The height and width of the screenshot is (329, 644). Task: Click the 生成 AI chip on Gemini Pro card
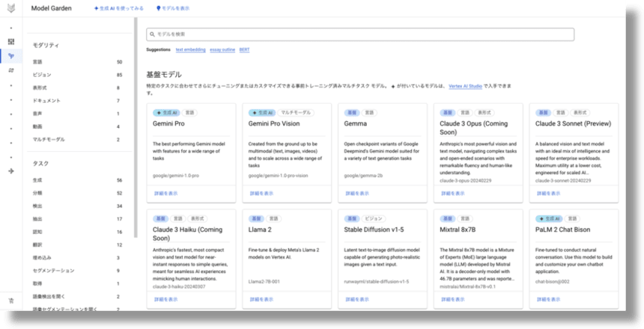coord(166,112)
